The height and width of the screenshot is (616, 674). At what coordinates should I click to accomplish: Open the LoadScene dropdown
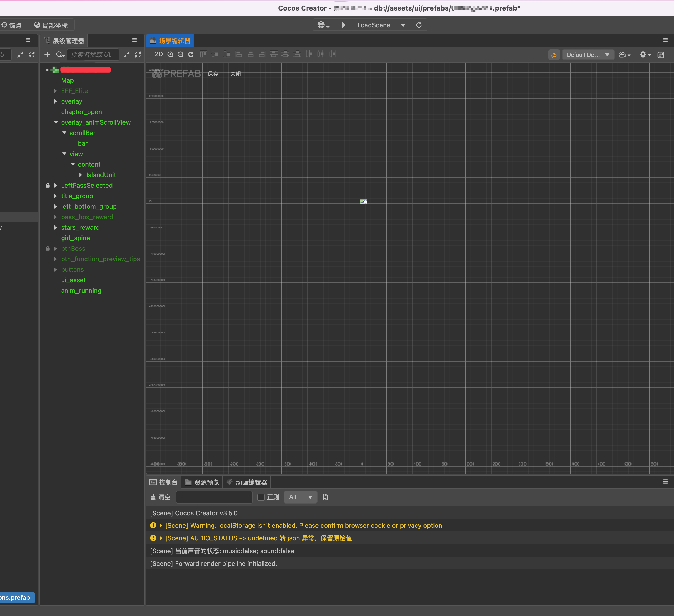(381, 25)
